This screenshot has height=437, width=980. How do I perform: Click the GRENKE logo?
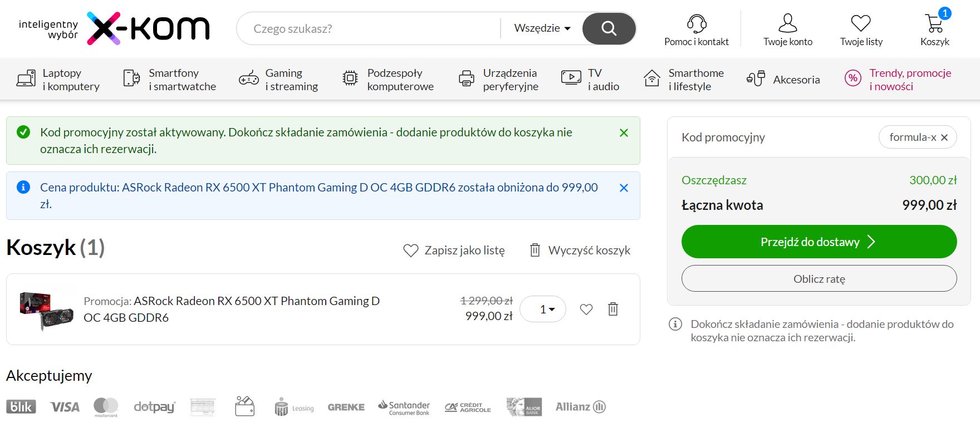coord(346,407)
